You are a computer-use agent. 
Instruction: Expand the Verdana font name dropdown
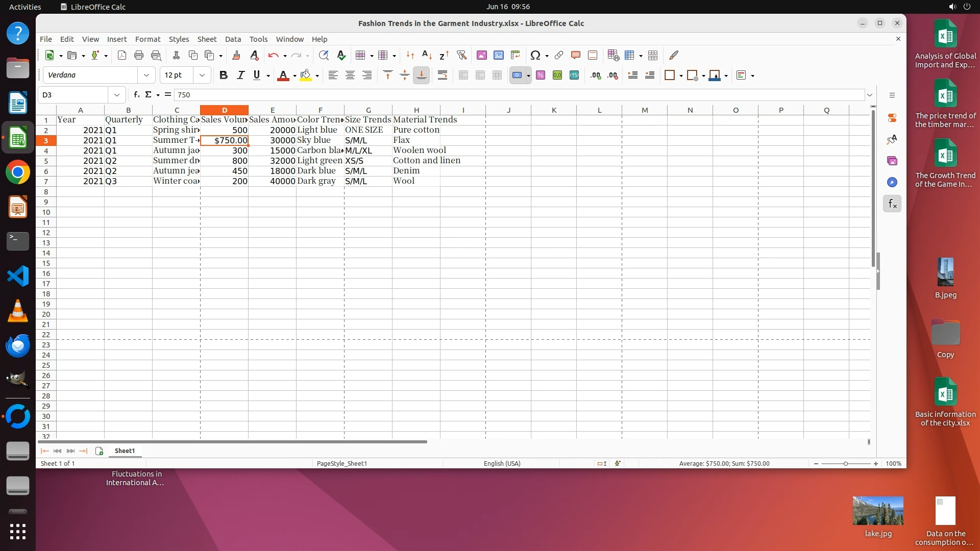[x=146, y=76]
